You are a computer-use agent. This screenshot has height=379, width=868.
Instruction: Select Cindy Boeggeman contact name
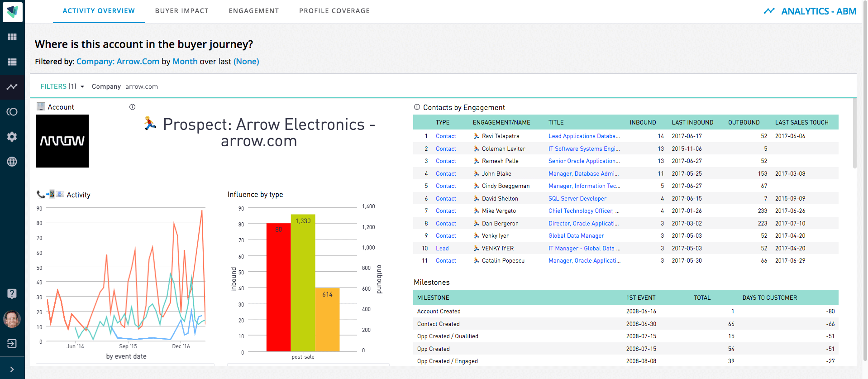(x=506, y=186)
